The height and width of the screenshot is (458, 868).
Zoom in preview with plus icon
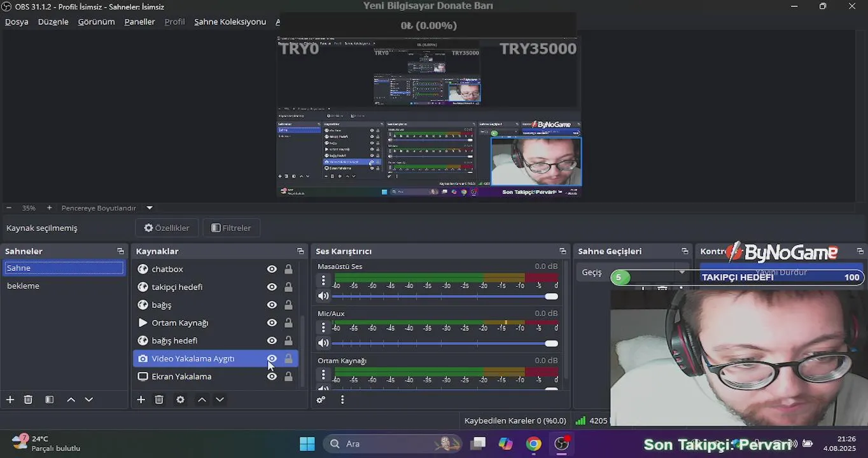coord(50,208)
